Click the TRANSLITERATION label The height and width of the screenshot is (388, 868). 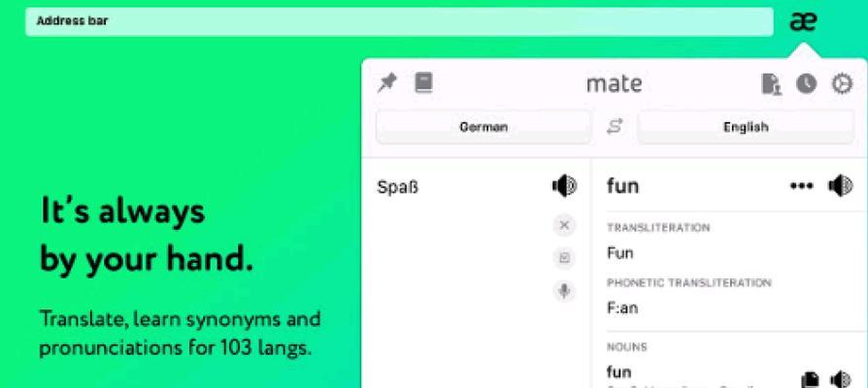(658, 228)
